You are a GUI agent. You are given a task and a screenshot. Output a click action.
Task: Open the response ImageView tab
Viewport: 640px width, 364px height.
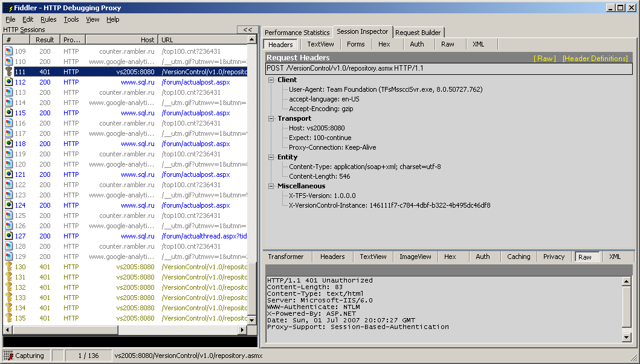(415, 257)
